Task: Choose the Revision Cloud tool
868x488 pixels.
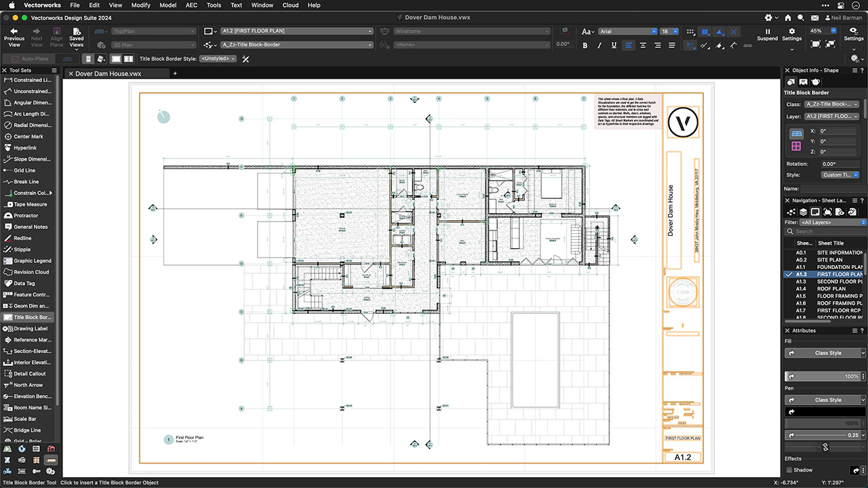Action: coord(31,272)
